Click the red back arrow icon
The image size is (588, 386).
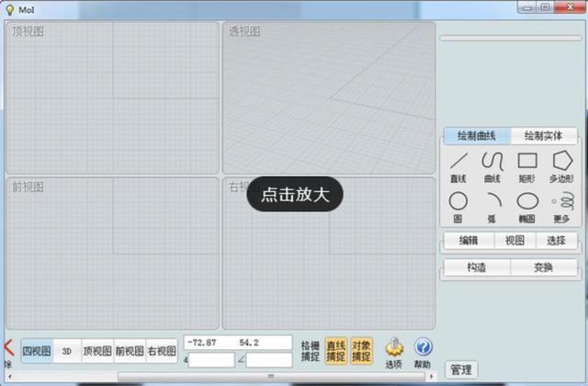coord(8,347)
